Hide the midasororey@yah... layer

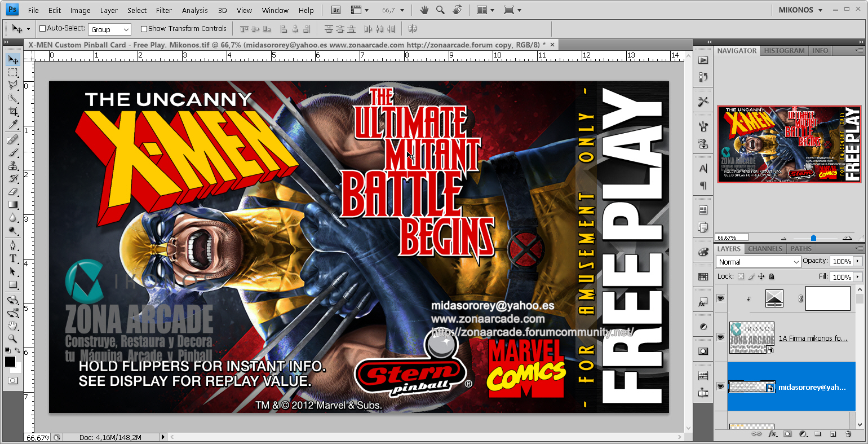[720, 386]
